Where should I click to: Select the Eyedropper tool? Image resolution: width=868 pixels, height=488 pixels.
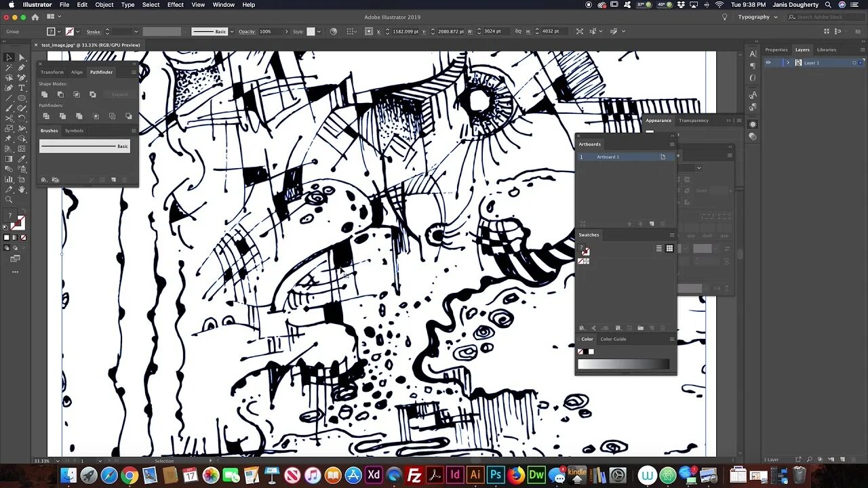coord(22,159)
